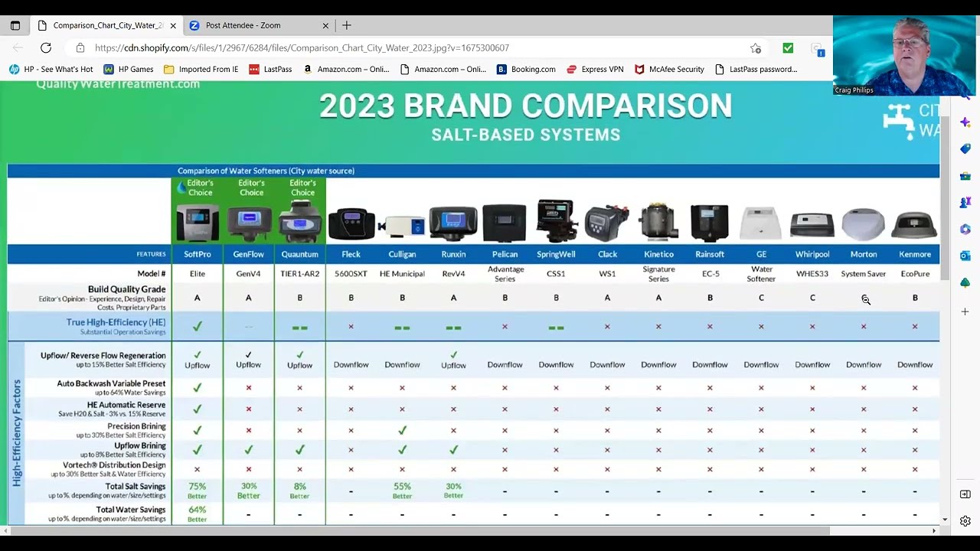This screenshot has width=980, height=551.
Task: Click '64% Better' water savings value
Action: pos(198,514)
